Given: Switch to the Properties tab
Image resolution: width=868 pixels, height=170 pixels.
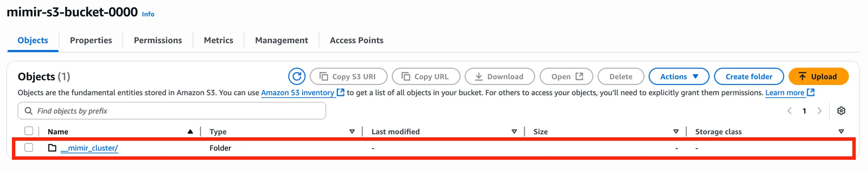Looking at the screenshot, I should (x=91, y=40).
